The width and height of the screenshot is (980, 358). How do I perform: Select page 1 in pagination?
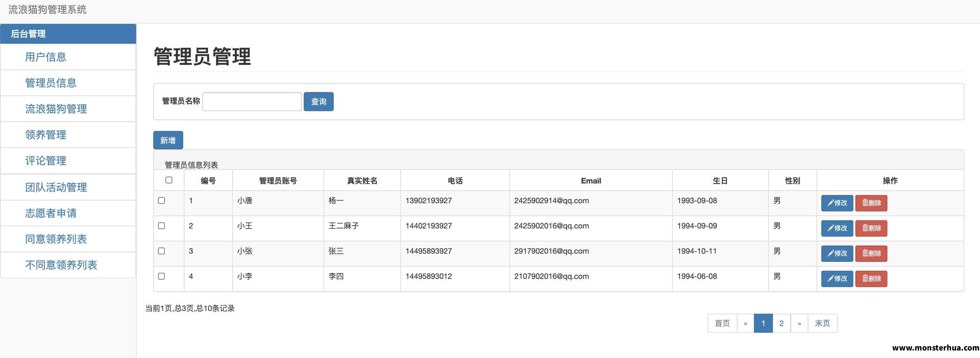pyautogui.click(x=763, y=323)
